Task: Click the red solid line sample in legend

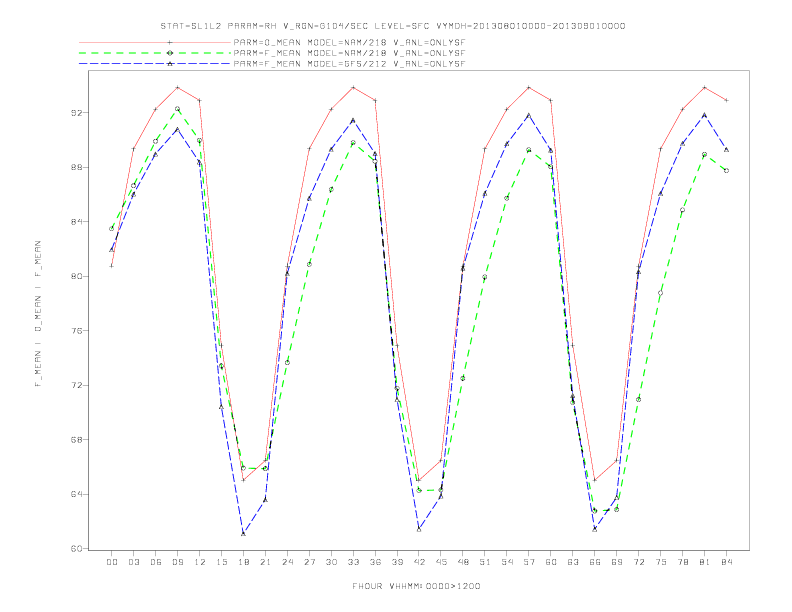Action: pos(155,42)
